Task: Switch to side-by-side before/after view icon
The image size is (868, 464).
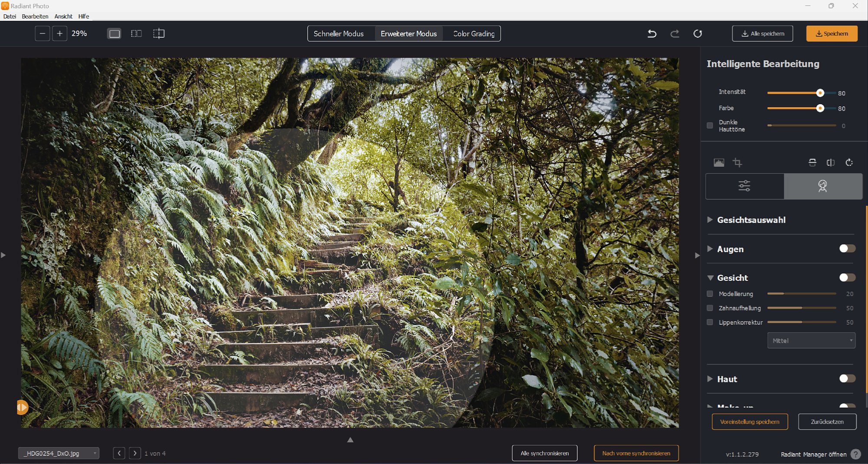Action: [x=136, y=33]
